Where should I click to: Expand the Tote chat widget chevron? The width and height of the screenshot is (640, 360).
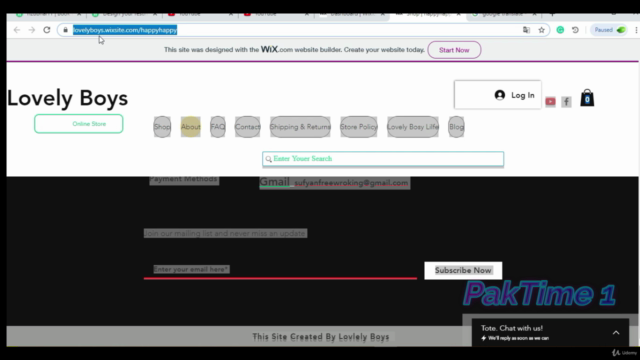coord(616,333)
